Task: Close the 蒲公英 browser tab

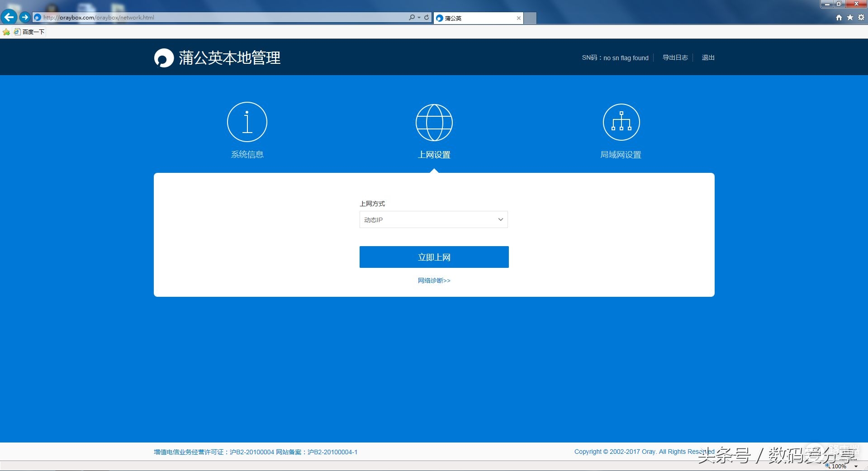Action: (x=518, y=18)
